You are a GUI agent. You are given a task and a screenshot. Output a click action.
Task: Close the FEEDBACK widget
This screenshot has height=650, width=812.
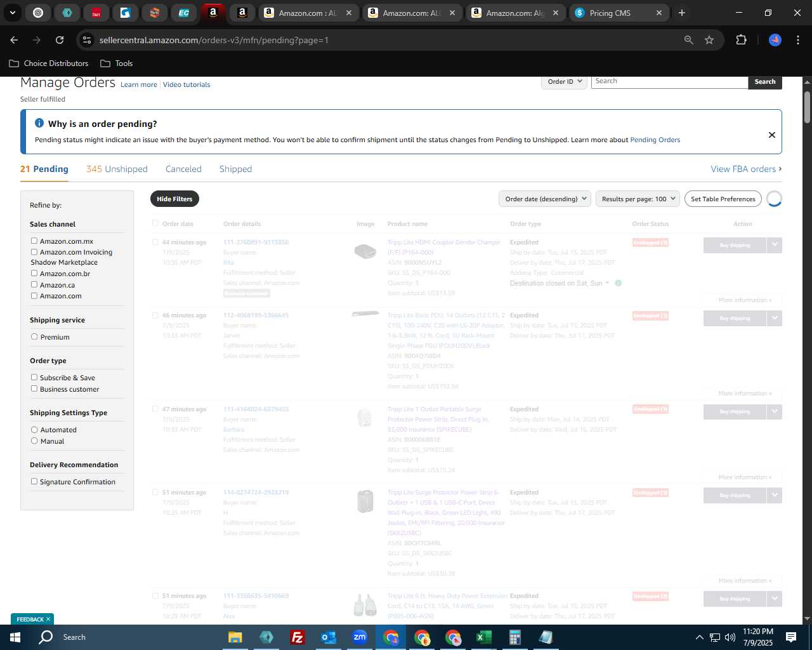tap(48, 619)
